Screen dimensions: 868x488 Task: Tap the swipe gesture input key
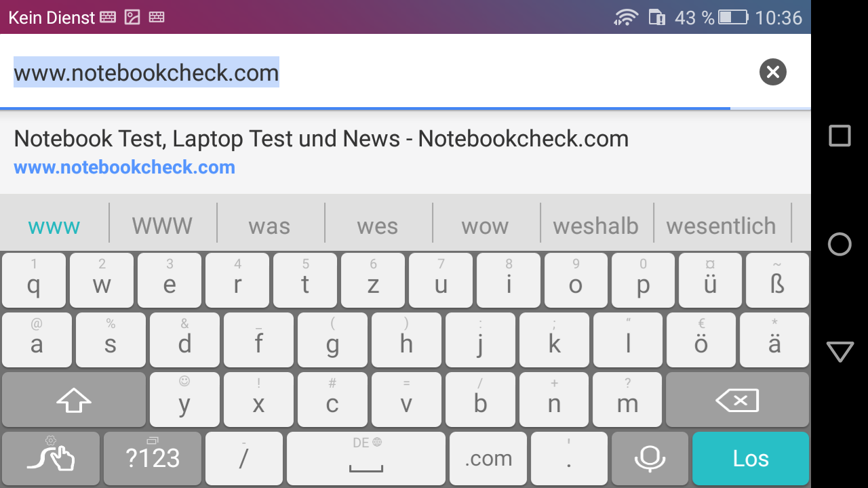[51, 459]
